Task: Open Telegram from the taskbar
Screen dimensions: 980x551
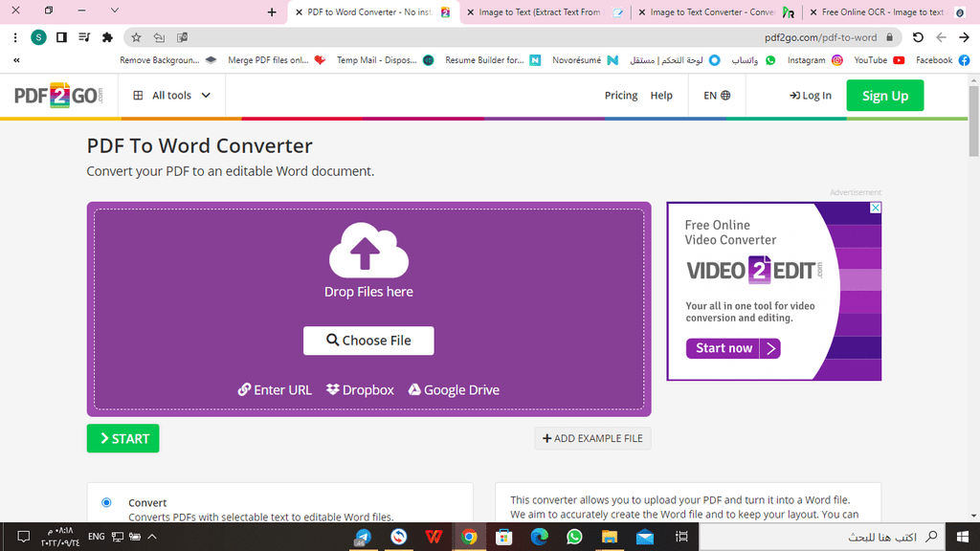Action: (x=363, y=537)
